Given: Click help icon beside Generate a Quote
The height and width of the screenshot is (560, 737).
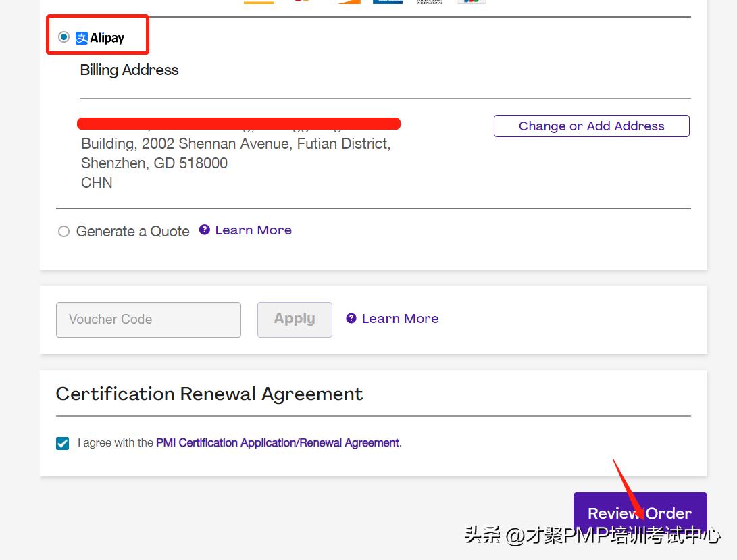Looking at the screenshot, I should click(x=205, y=230).
